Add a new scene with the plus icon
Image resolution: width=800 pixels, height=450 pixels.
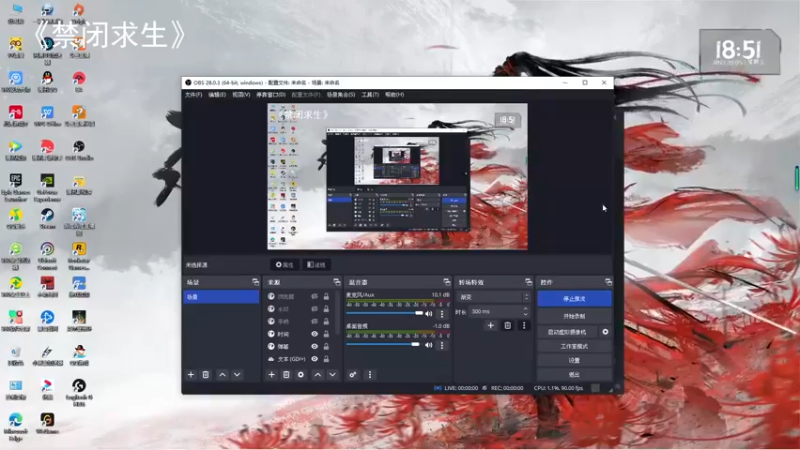(x=191, y=374)
